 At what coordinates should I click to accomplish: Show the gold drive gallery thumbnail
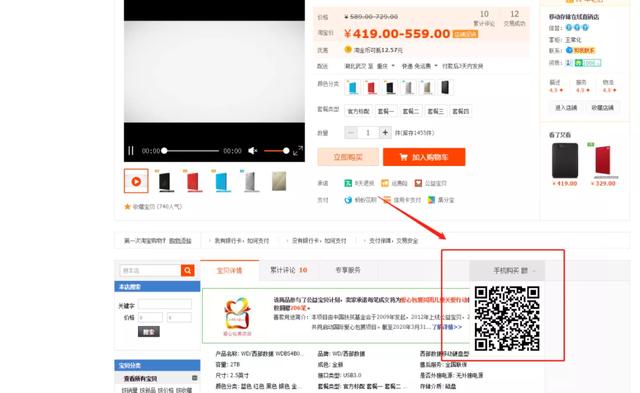pos(279,181)
